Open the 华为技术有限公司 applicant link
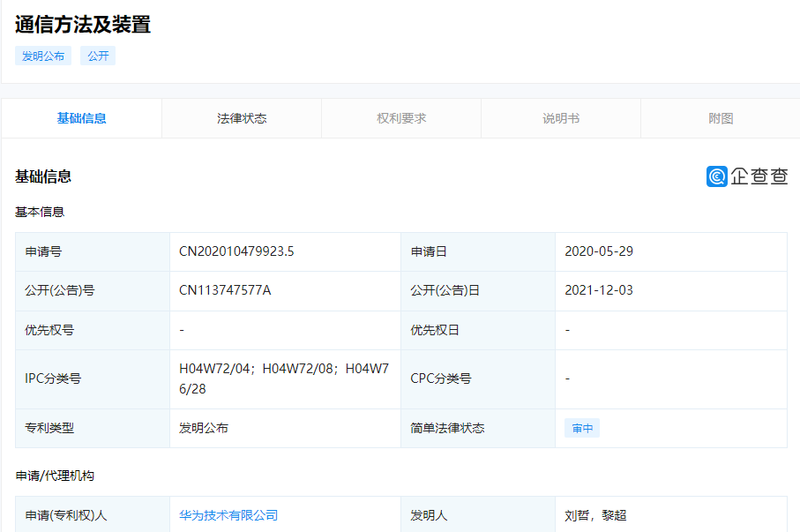Screen dimensions: 800x532 pos(228,515)
